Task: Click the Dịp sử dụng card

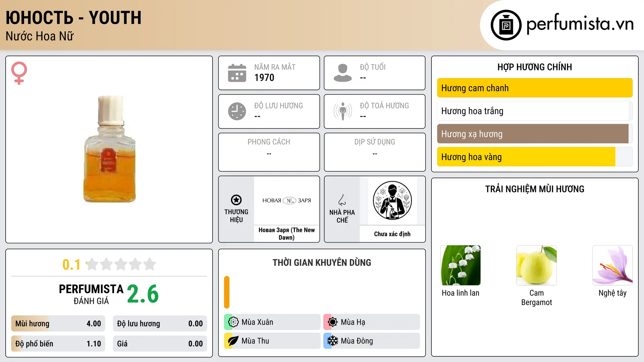Action: [375, 152]
